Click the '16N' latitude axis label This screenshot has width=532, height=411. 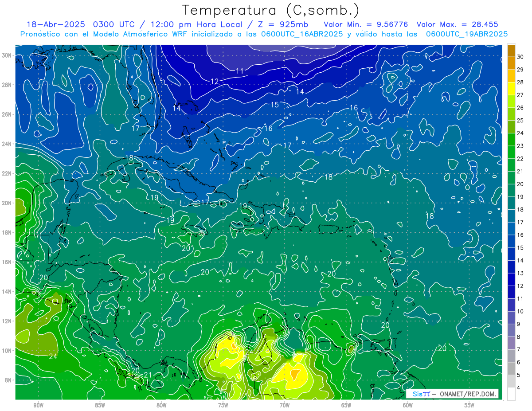(6, 262)
